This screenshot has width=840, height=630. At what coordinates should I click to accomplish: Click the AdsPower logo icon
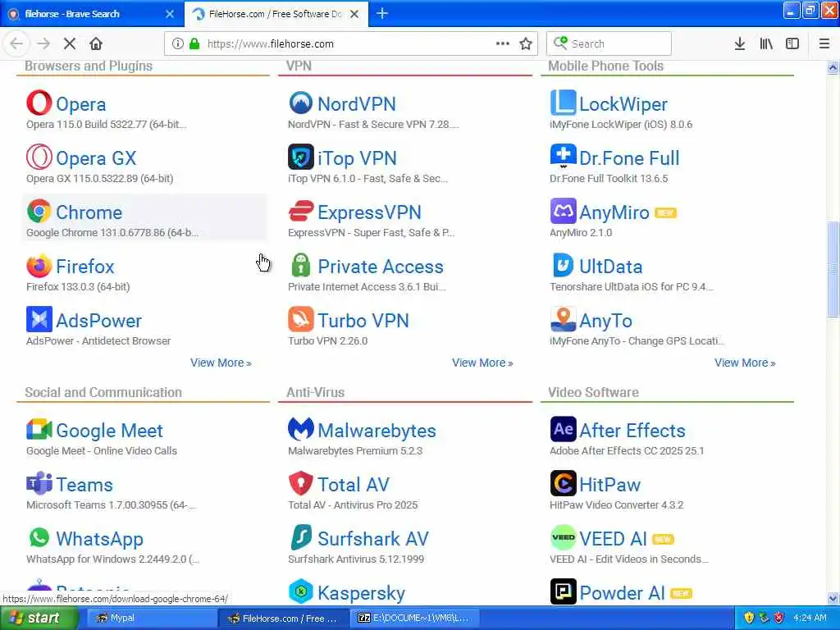pyautogui.click(x=39, y=319)
